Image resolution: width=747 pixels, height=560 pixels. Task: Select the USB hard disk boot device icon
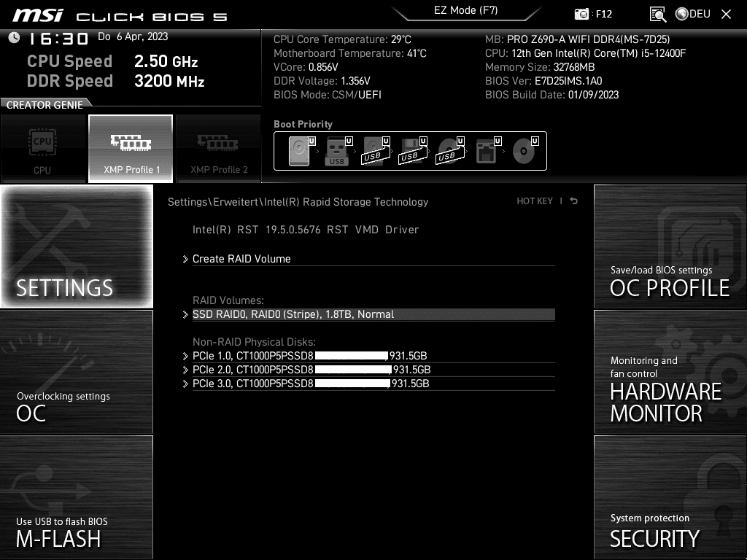pyautogui.click(x=376, y=151)
